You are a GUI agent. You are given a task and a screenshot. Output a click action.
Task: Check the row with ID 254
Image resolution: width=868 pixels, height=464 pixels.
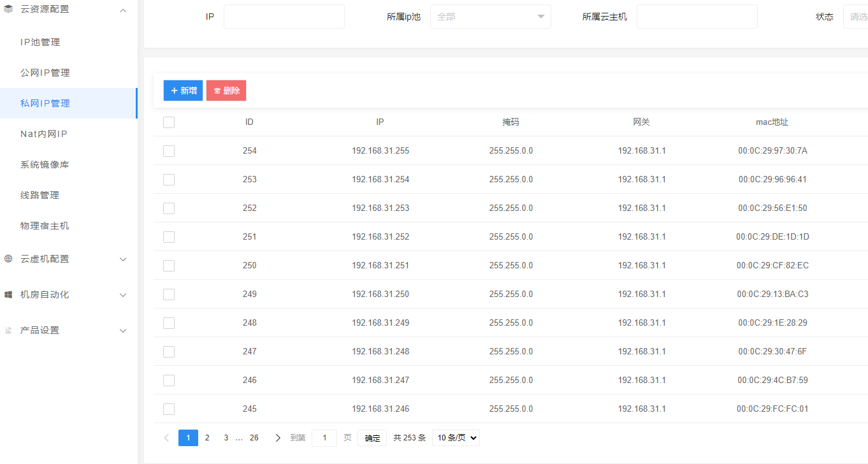pyautogui.click(x=169, y=151)
